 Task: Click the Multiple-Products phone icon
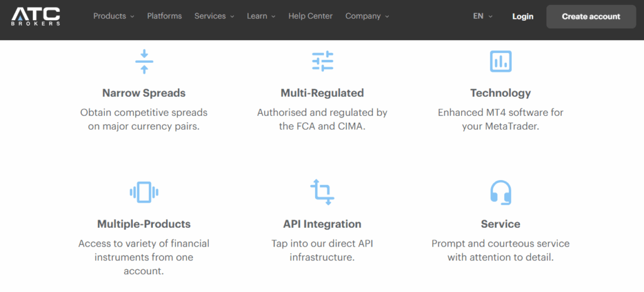coord(144,192)
